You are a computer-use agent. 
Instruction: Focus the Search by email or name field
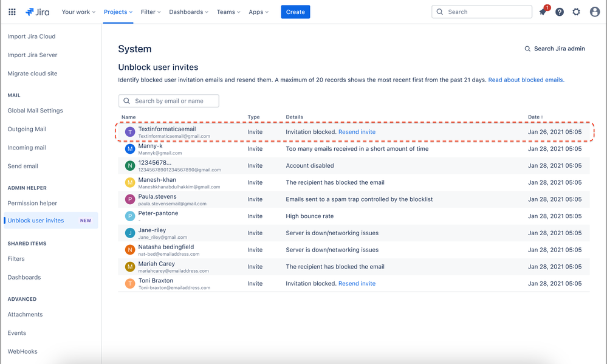[169, 101]
